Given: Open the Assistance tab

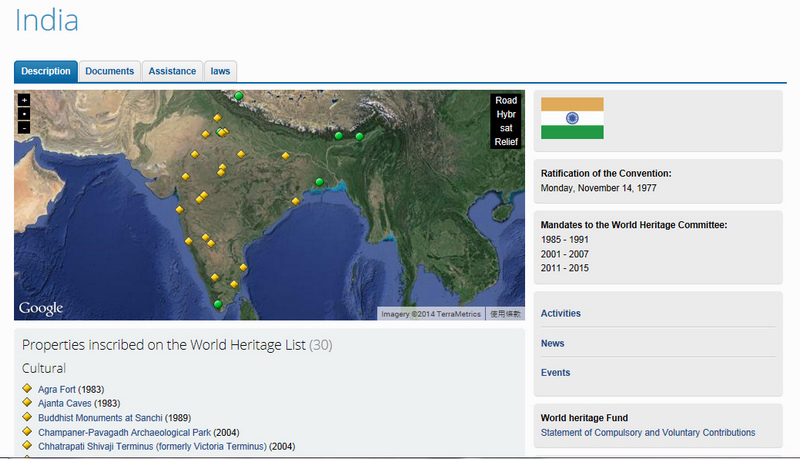Looking at the screenshot, I should click(x=172, y=71).
